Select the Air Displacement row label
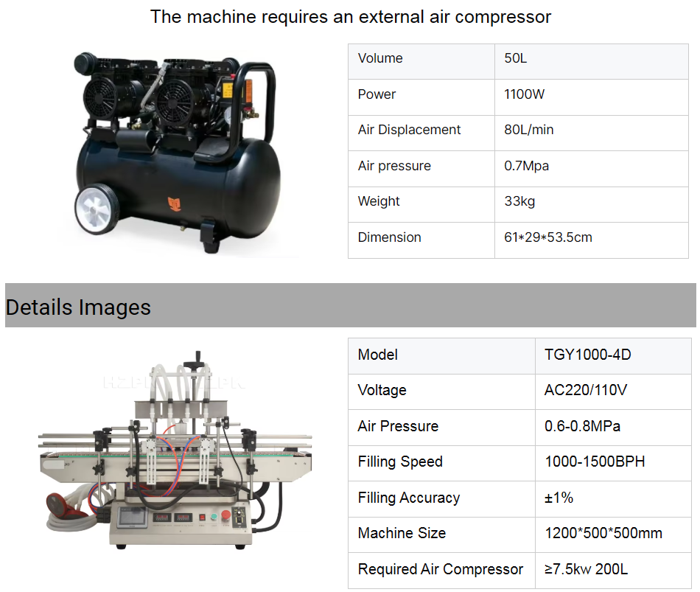Image resolution: width=700 pixels, height=592 pixels. (x=409, y=130)
